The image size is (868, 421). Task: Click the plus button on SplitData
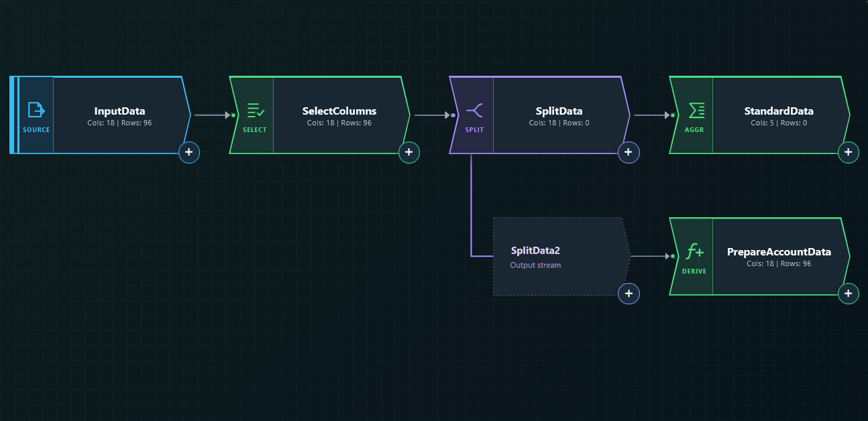pos(629,153)
